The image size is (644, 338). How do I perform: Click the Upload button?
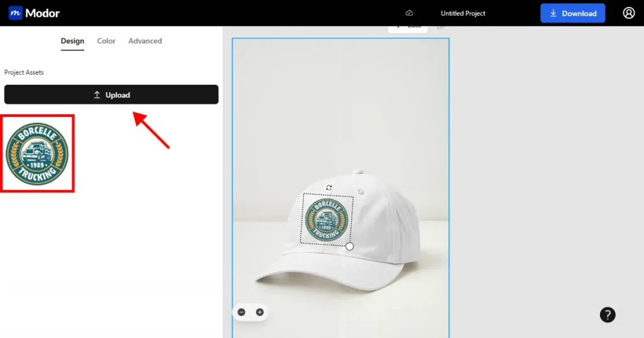click(111, 95)
